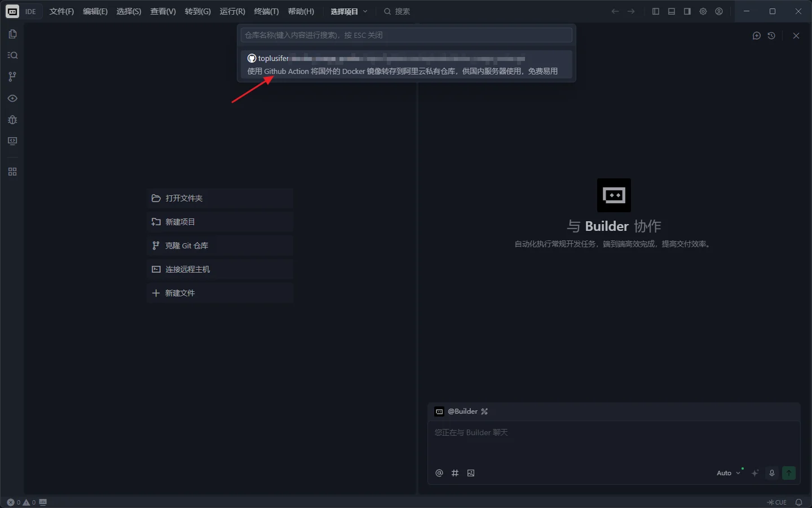Click the # context icon in chat box
This screenshot has height=508, width=812.
tap(455, 473)
